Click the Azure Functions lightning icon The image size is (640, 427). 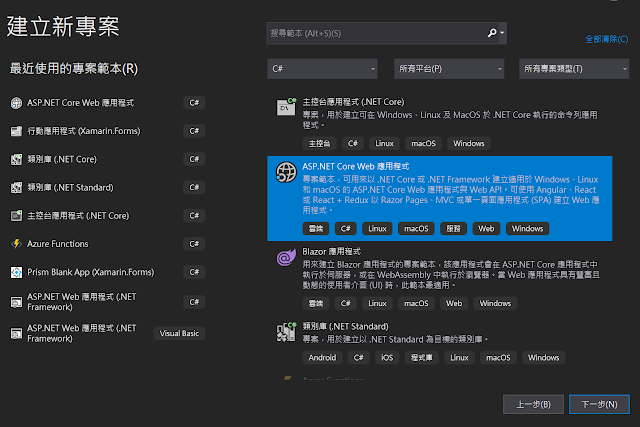[16, 244]
